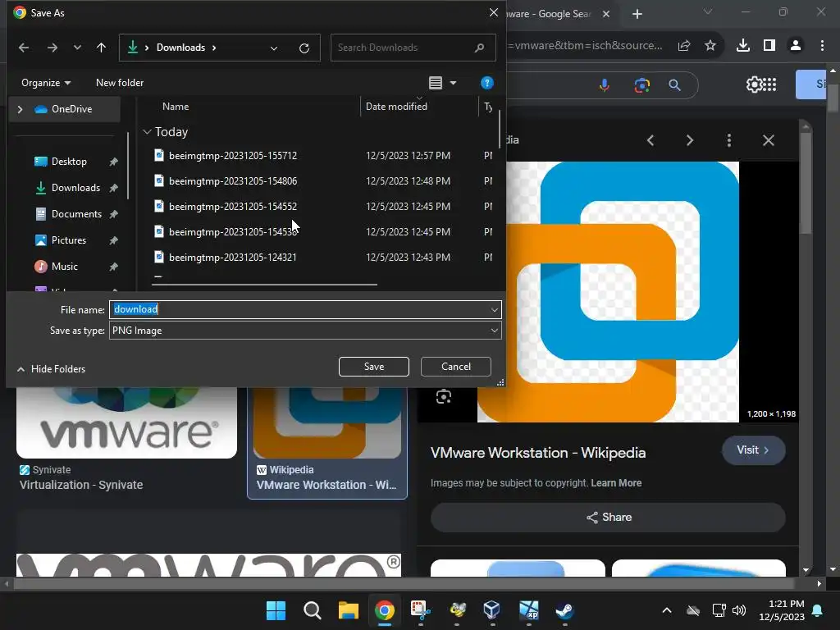Open the Organize menu
Viewport: 840px width, 630px height.
pos(46,83)
